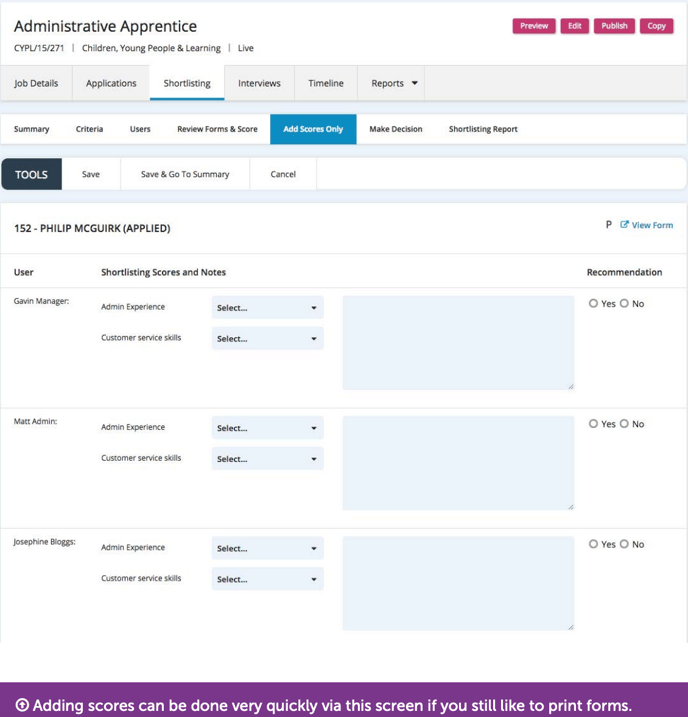Open Matt Admin's Admin Experience score dropdown
The image size is (688, 717).
(267, 428)
